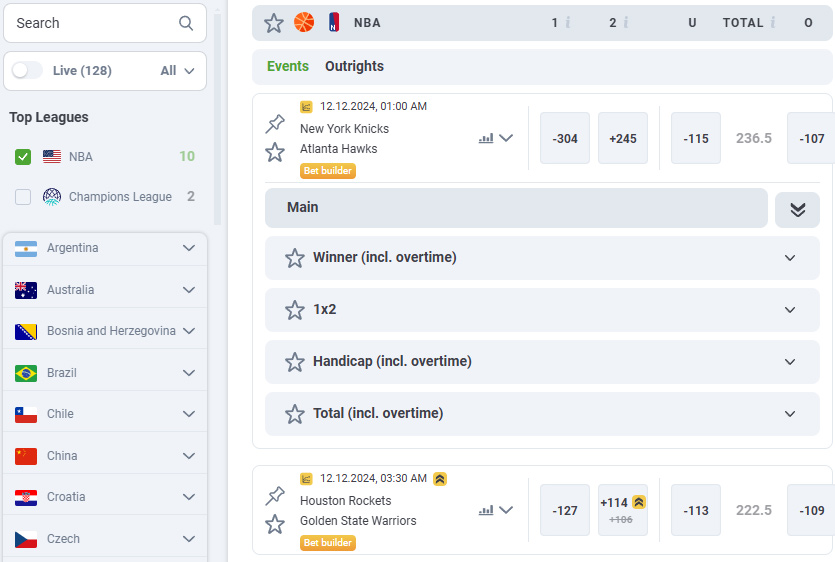Image resolution: width=835 pixels, height=562 pixels.
Task: Expand the China country list
Action: tap(189, 456)
